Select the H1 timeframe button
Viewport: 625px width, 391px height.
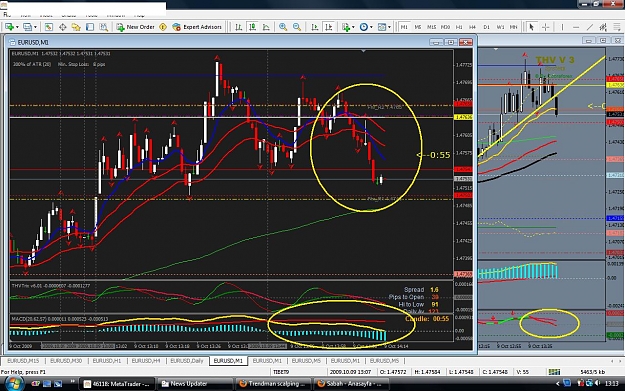point(459,27)
